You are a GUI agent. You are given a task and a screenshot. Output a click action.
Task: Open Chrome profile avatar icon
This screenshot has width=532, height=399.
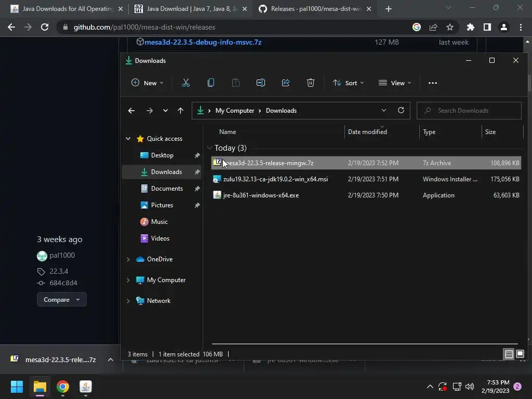coord(504,27)
